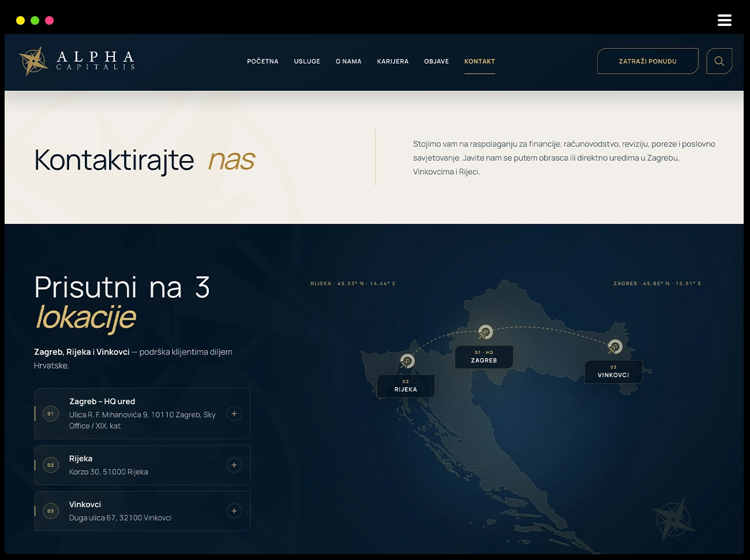Click the Rijeka card title

coord(81,458)
